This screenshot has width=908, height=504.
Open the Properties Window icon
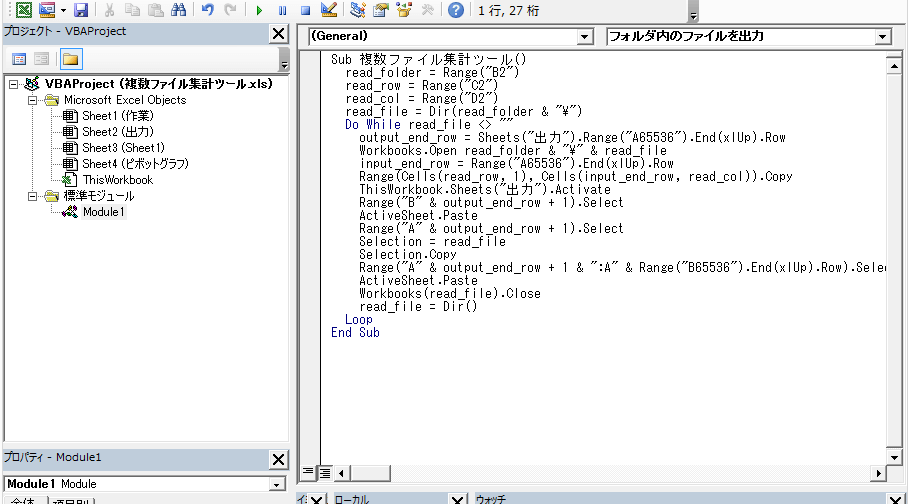(x=380, y=10)
